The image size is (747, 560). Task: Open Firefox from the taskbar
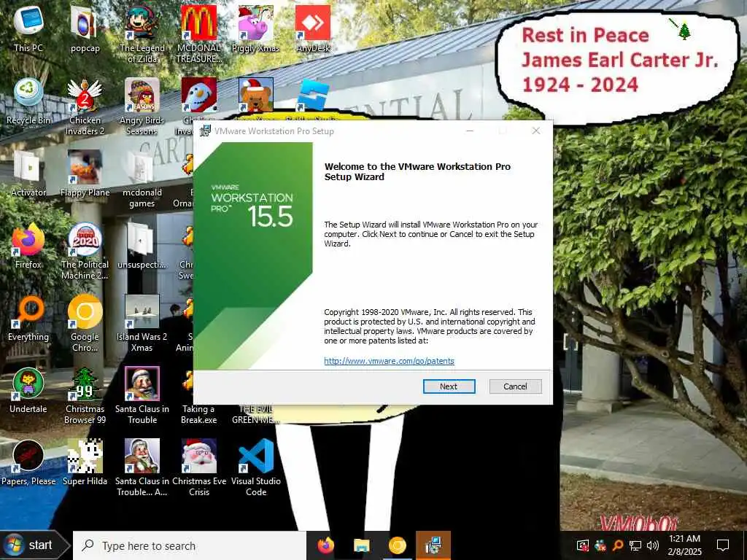(326, 545)
